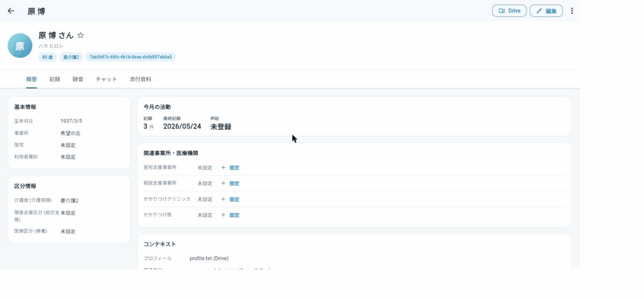Click the 要介護2 value in 区分情報

tap(70, 201)
